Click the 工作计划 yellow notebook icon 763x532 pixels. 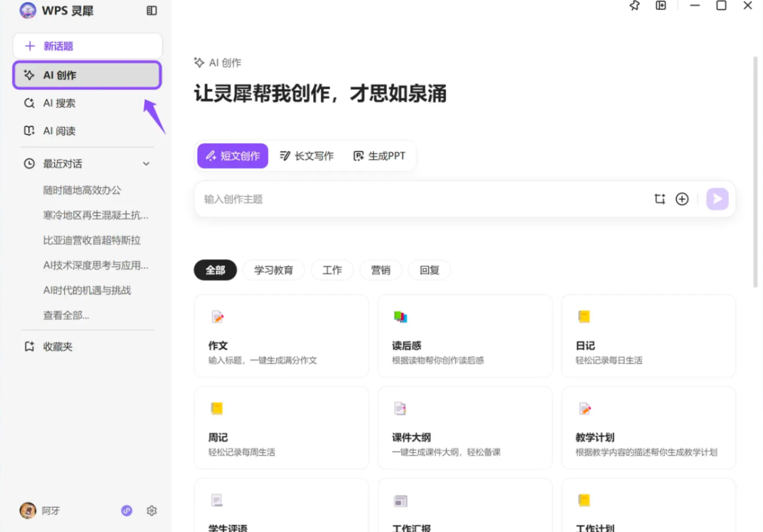(584, 500)
